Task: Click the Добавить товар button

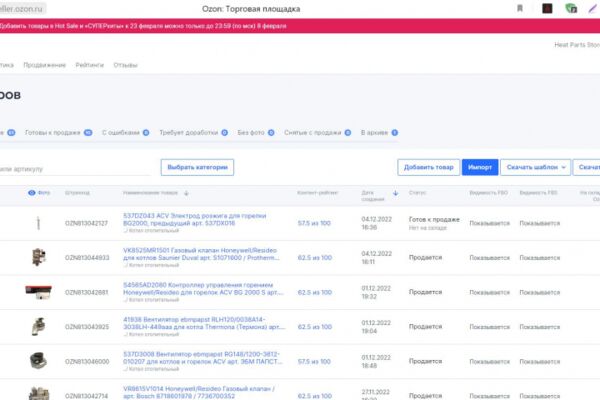Action: 429,167
